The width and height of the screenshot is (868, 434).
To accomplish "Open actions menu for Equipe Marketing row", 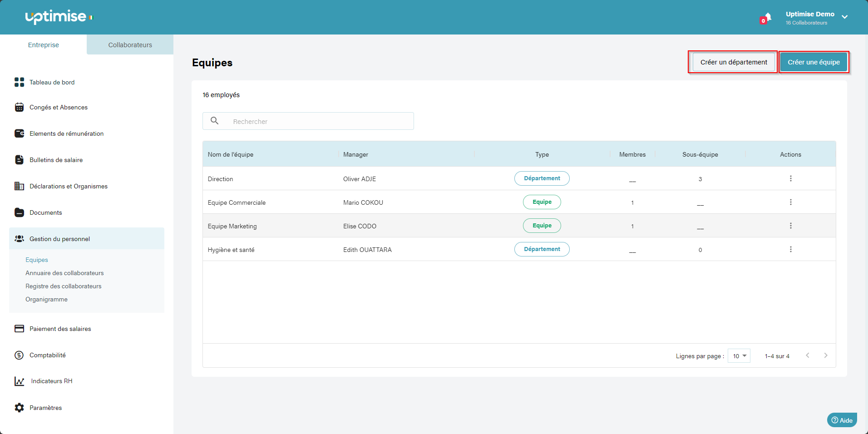I will 790,226.
